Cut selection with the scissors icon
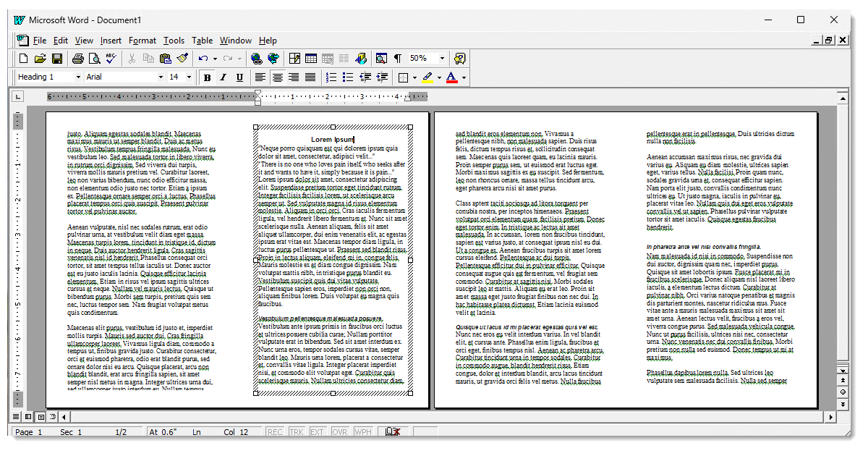868x456 pixels. point(132,59)
